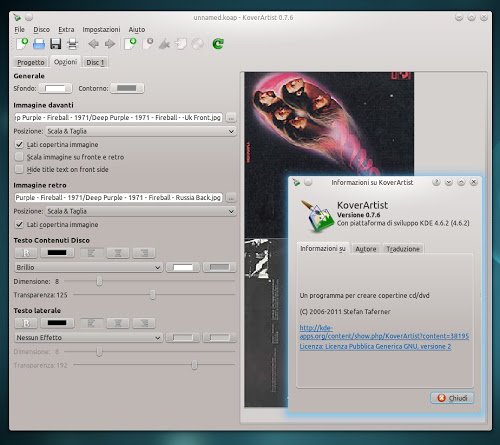Click the greyed disc toolbar icon
The width and height of the screenshot is (500, 445).
[197, 44]
